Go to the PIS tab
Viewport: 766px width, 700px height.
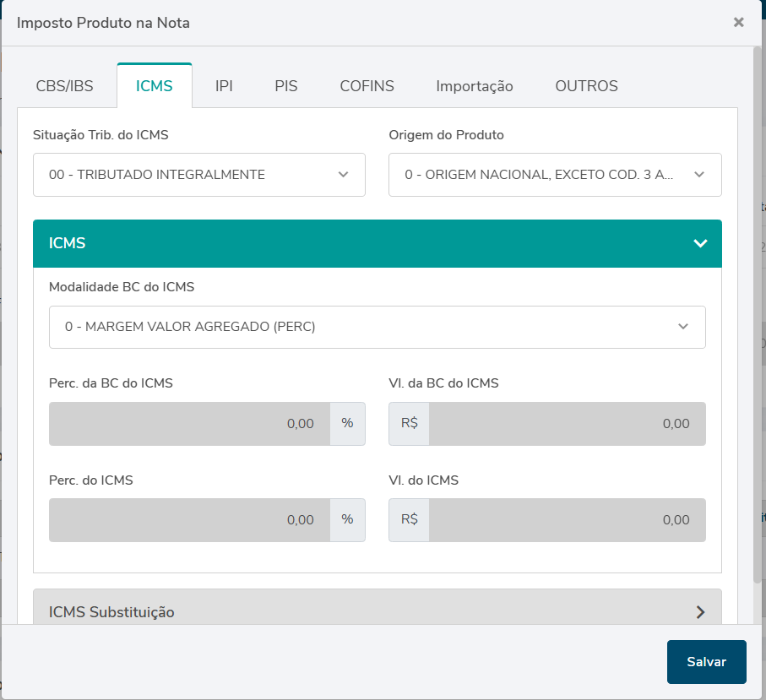[x=286, y=86]
